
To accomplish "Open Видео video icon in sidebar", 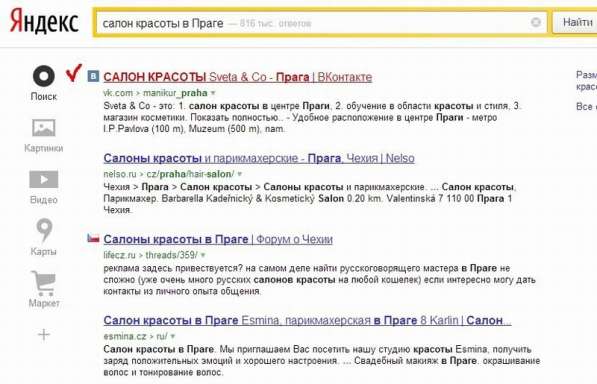I will pos(44,179).
